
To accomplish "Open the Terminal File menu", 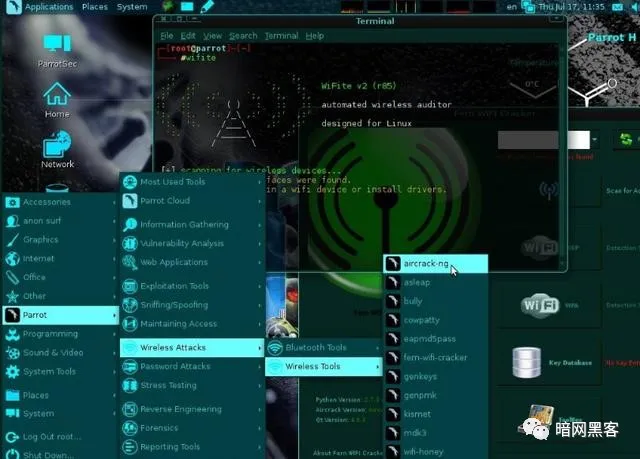I will click(167, 36).
